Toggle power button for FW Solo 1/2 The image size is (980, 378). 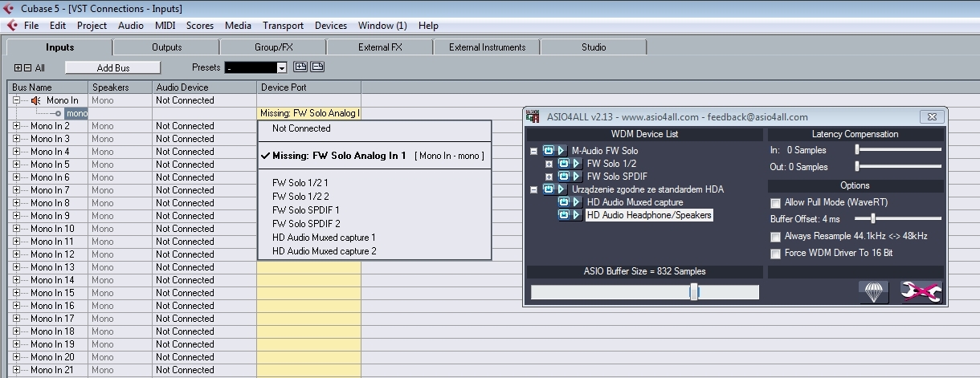(x=563, y=164)
